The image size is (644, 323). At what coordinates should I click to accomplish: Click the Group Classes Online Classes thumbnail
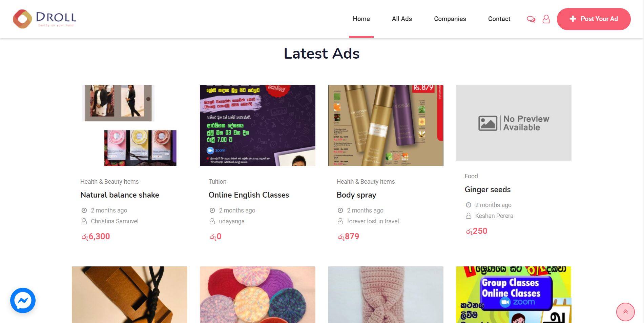point(514,295)
